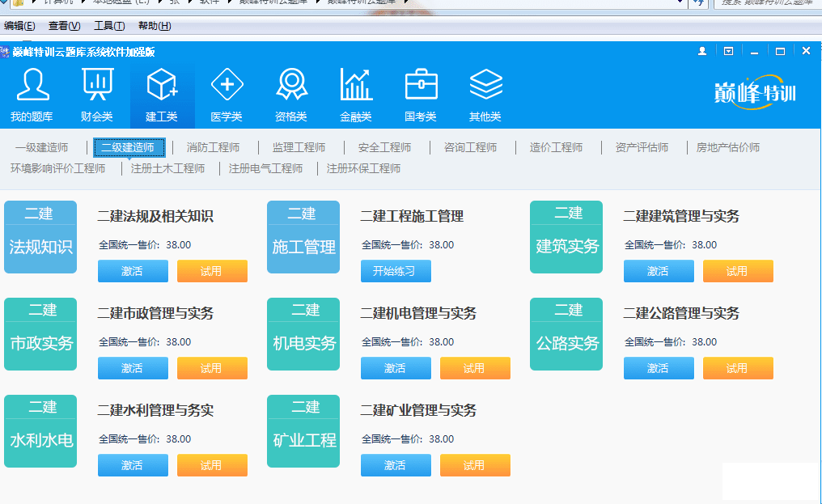Click the 二建 建筑实务 course tile
The width and height of the screenshot is (822, 504).
[x=566, y=237]
